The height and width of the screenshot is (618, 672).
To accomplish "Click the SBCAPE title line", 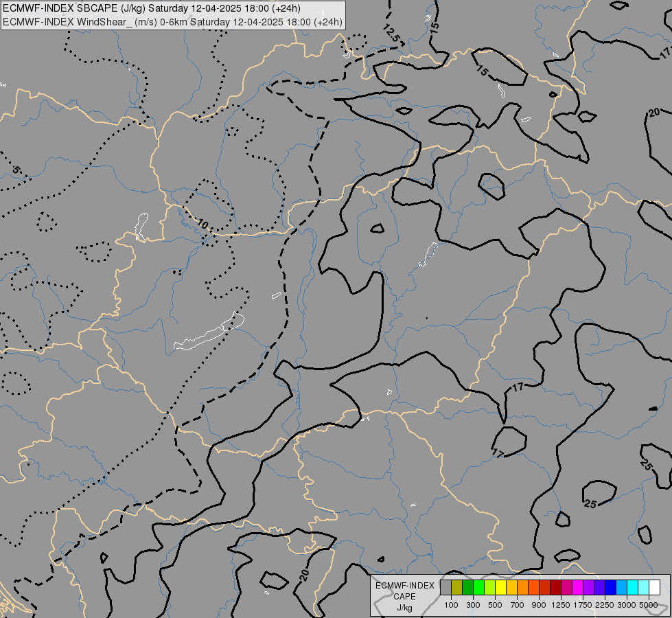I will point(152,8).
